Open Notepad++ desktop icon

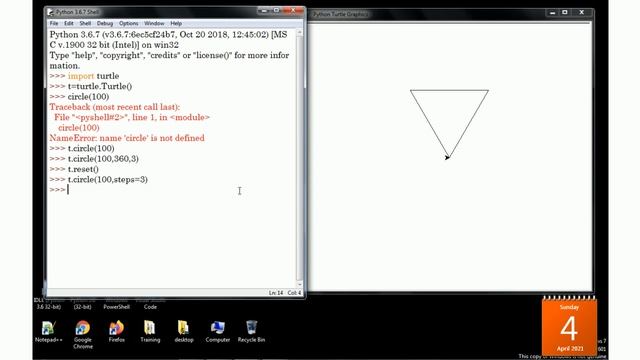pyautogui.click(x=49, y=331)
